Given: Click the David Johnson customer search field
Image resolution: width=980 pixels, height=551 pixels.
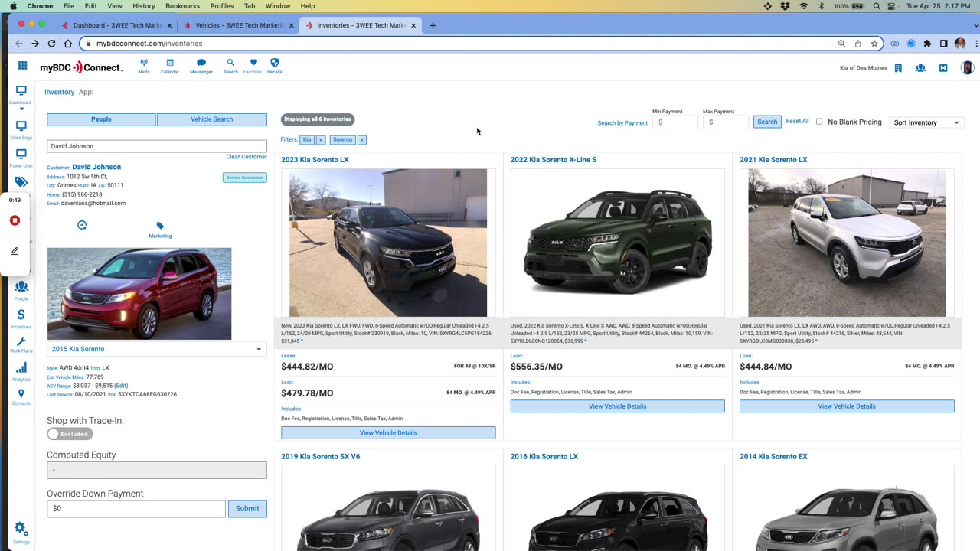Looking at the screenshot, I should pos(157,146).
